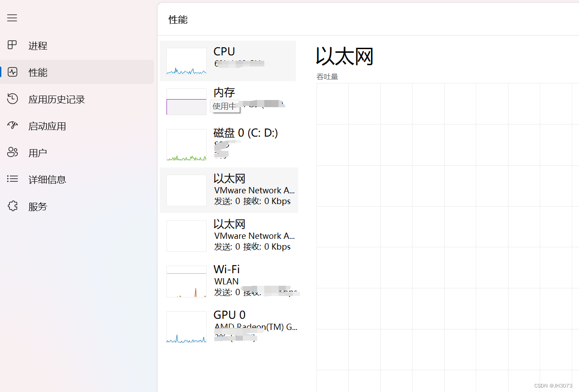579x392 pixels.
Task: Click the Ethernet throughput graph area
Action: tap(448, 238)
